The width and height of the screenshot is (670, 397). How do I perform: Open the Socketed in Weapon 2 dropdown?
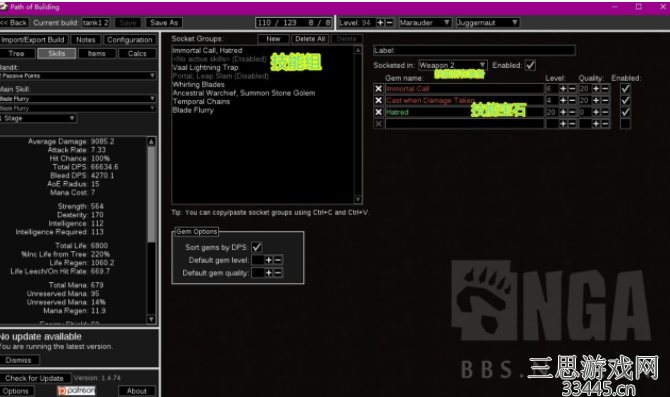453,65
